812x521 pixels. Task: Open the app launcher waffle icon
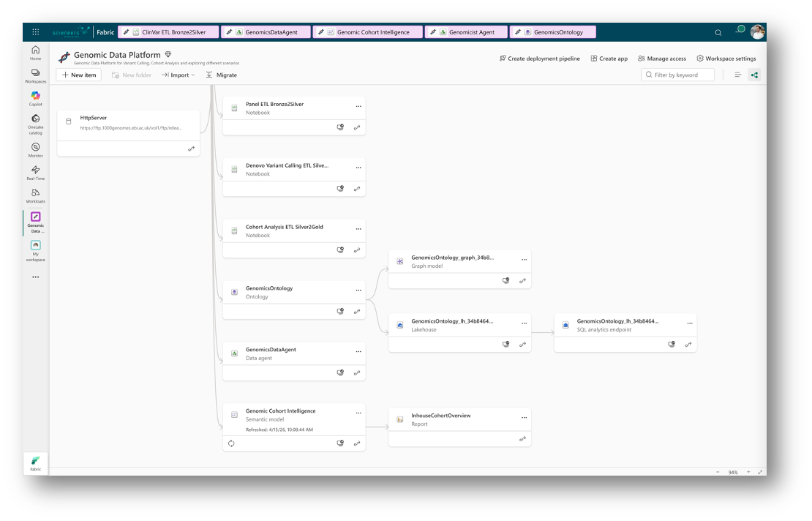tap(35, 31)
